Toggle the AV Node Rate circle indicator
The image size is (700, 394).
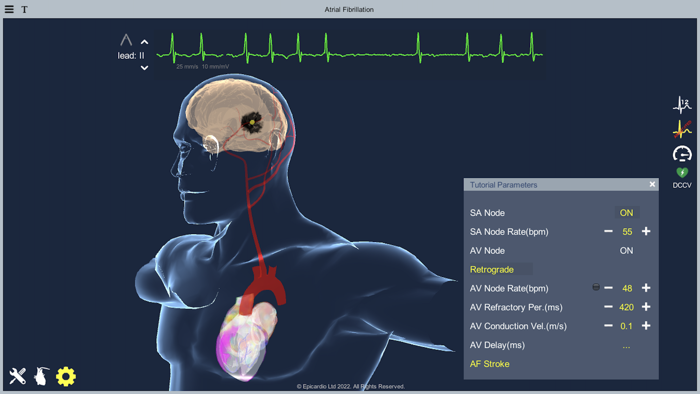pos(596,287)
